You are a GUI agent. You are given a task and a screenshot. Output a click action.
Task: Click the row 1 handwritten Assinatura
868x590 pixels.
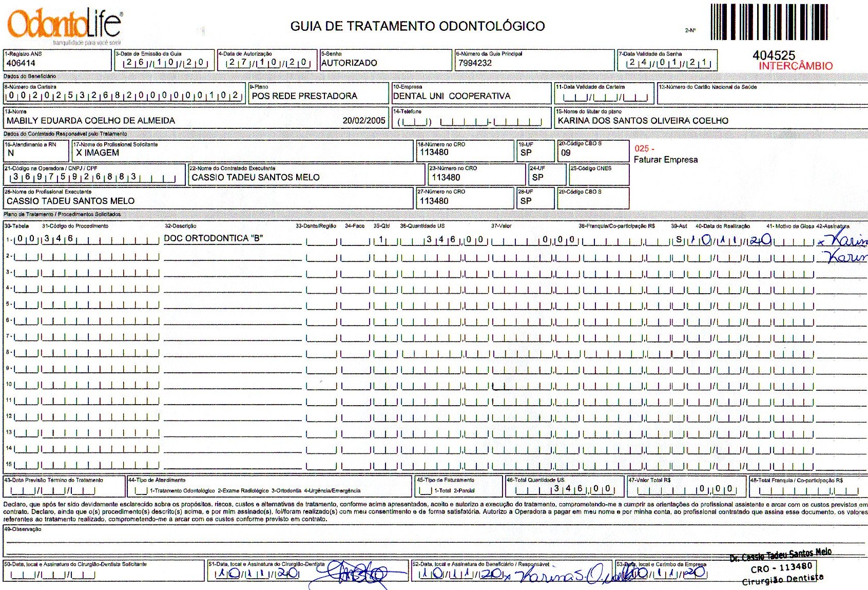[x=842, y=239]
